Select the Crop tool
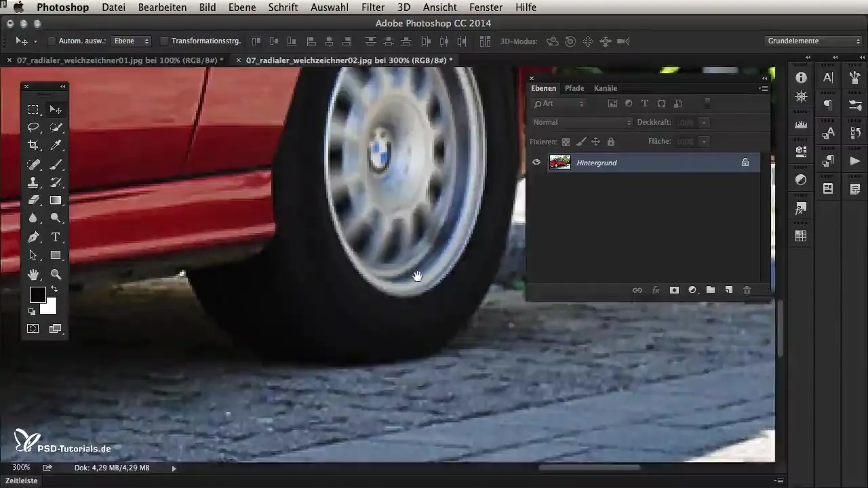The width and height of the screenshot is (868, 488). [x=33, y=145]
